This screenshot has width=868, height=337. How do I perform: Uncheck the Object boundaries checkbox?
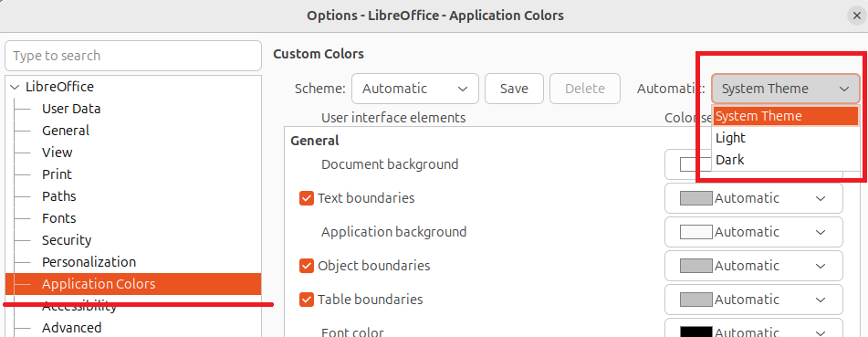(307, 266)
